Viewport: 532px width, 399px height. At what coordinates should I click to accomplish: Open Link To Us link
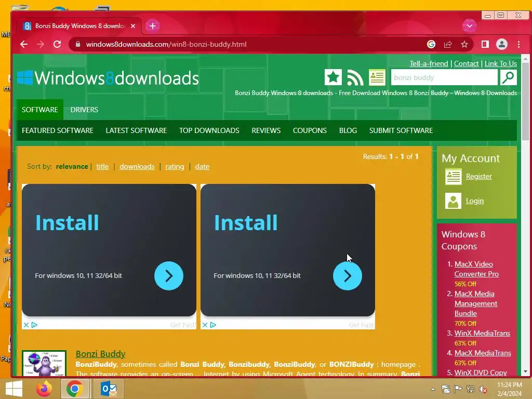point(500,63)
